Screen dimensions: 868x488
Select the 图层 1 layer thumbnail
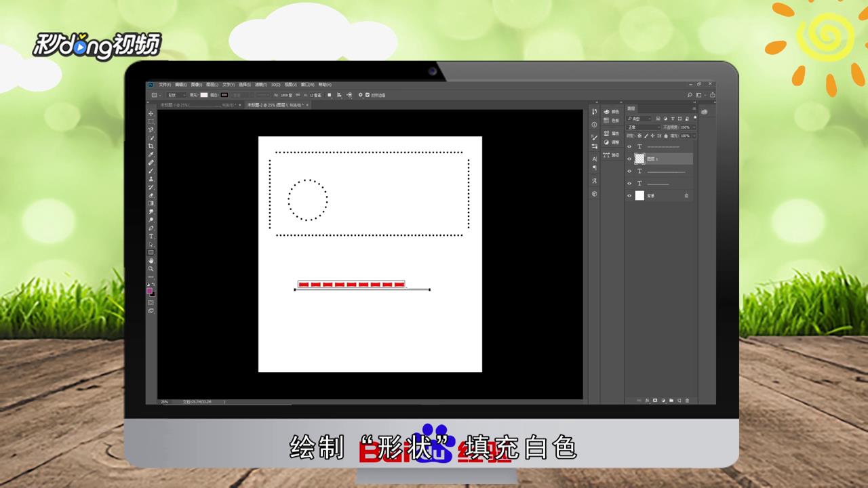point(640,159)
